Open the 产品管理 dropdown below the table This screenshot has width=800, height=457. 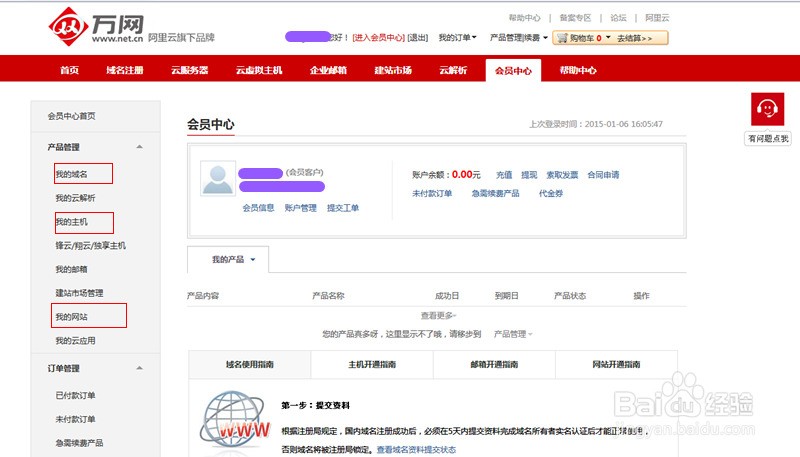[513, 334]
